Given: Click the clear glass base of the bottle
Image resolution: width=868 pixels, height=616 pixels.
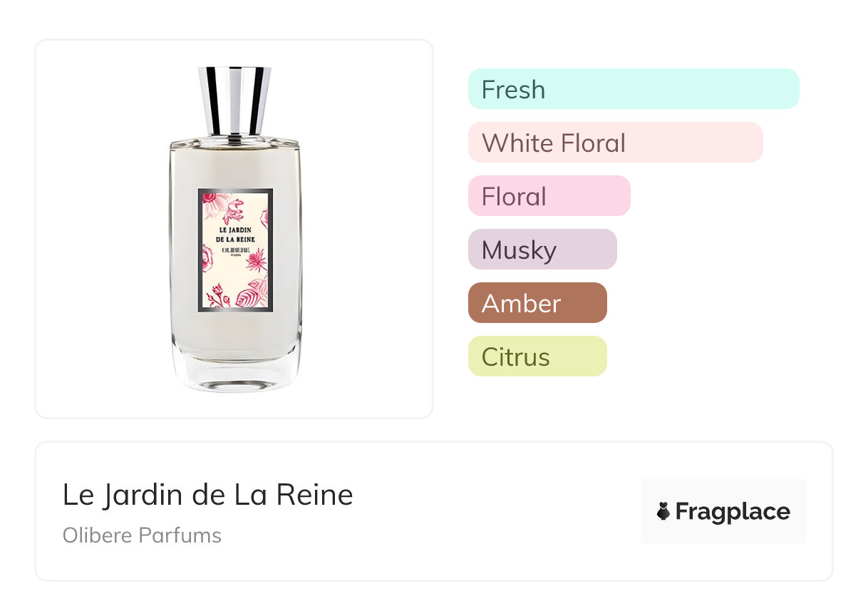Looking at the screenshot, I should pos(236,373).
